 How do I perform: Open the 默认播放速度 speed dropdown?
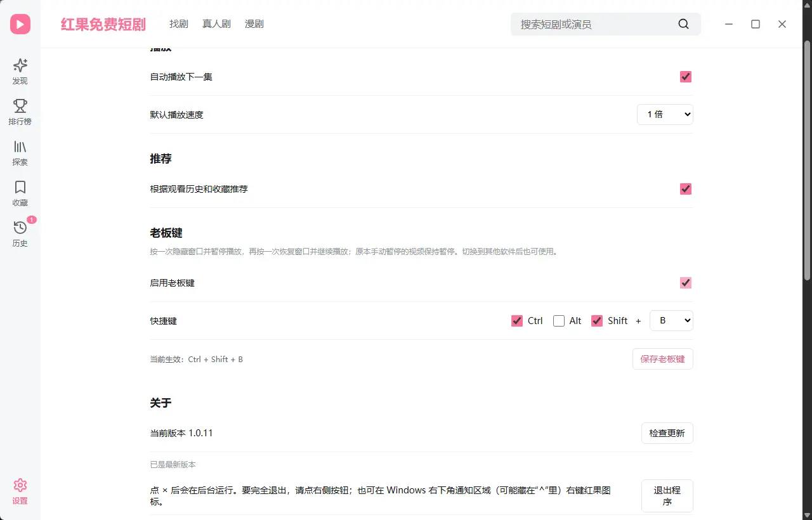[x=665, y=115]
